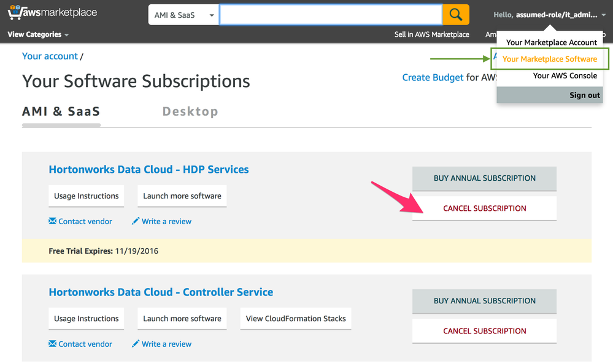The width and height of the screenshot is (613, 364).
Task: Open the Your account breadcrumb link
Action: tap(50, 56)
